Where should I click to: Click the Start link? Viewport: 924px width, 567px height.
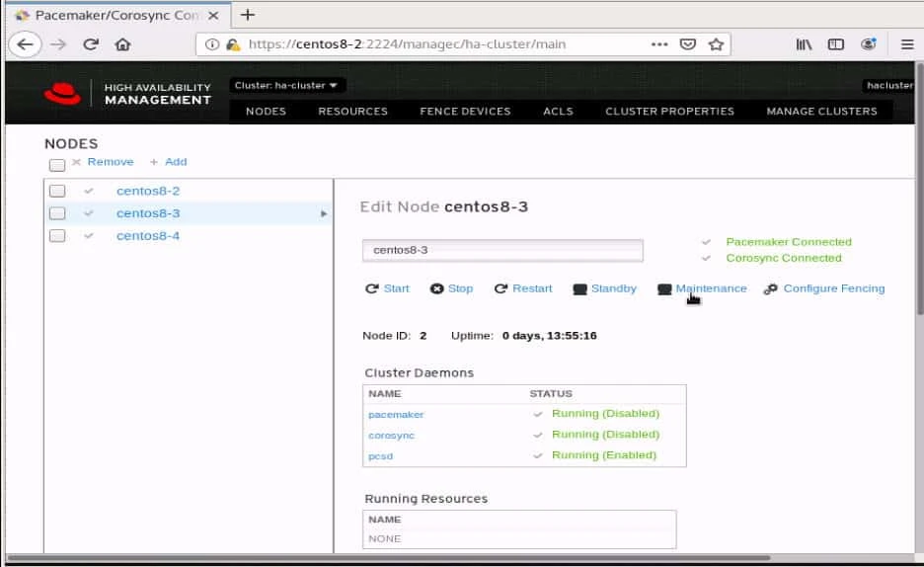coord(396,288)
